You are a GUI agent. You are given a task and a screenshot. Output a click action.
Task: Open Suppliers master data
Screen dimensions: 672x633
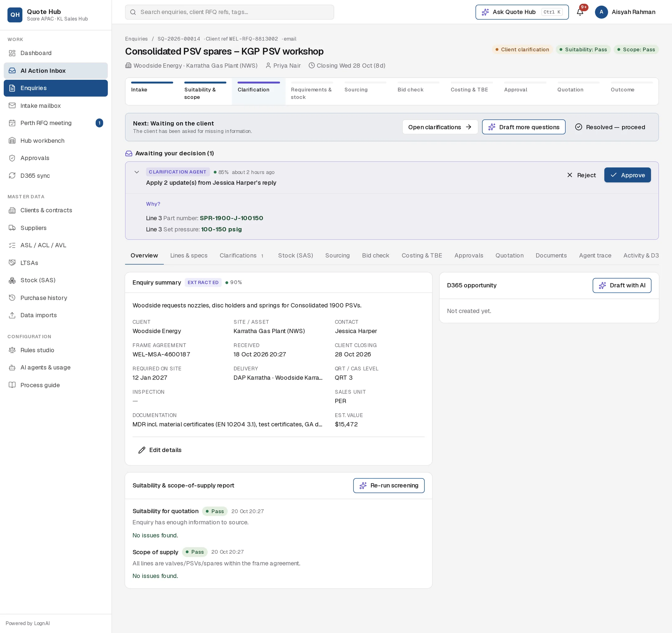click(56, 228)
